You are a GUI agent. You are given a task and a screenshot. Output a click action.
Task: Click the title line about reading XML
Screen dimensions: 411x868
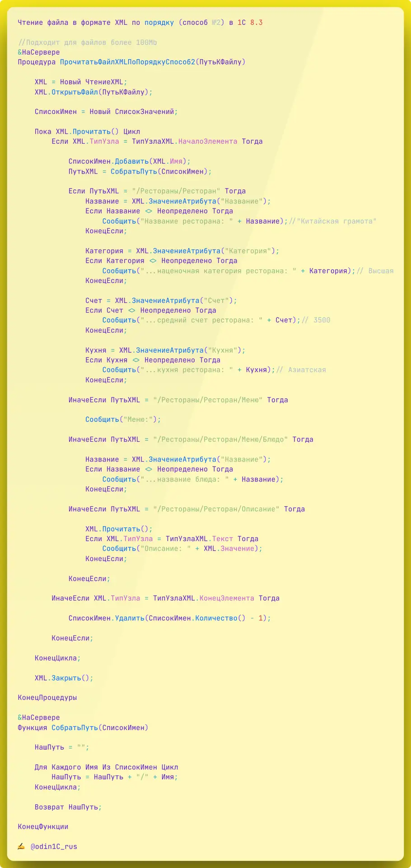140,23
